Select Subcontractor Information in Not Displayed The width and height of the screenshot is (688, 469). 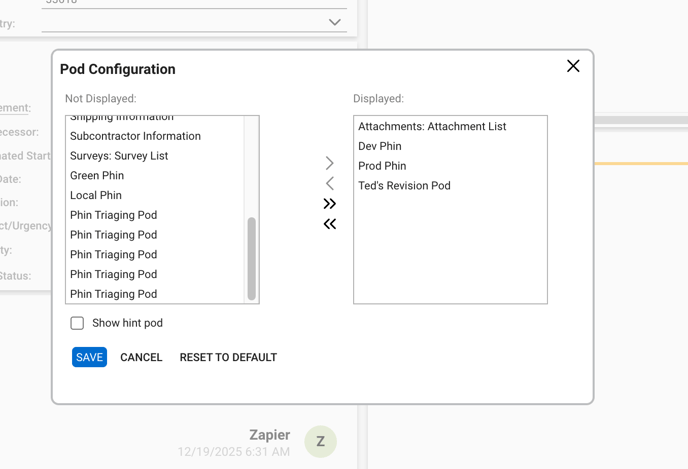[135, 136]
